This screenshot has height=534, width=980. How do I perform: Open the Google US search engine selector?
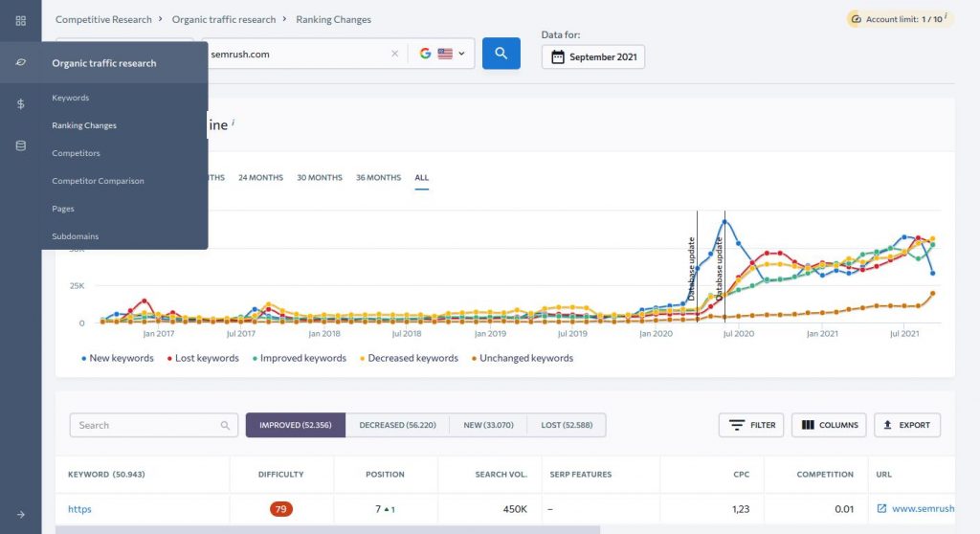(442, 54)
